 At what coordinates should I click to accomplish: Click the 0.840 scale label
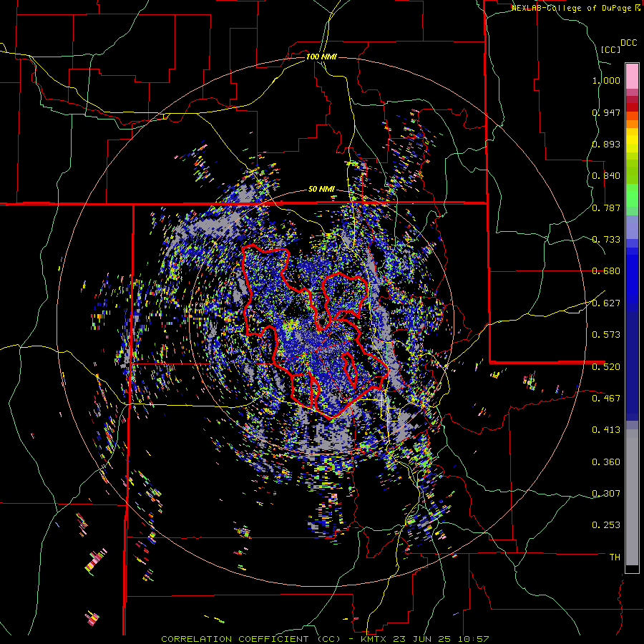tap(606, 176)
